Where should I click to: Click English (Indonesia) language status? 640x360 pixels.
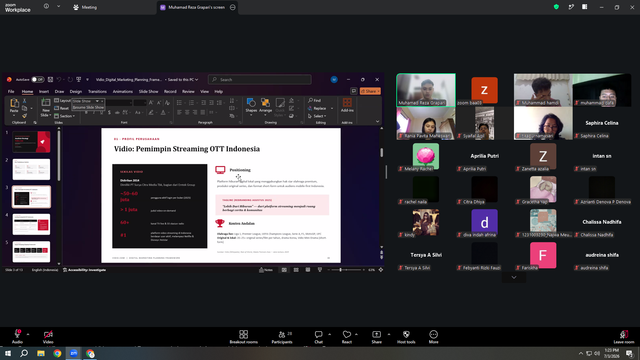[45, 270]
